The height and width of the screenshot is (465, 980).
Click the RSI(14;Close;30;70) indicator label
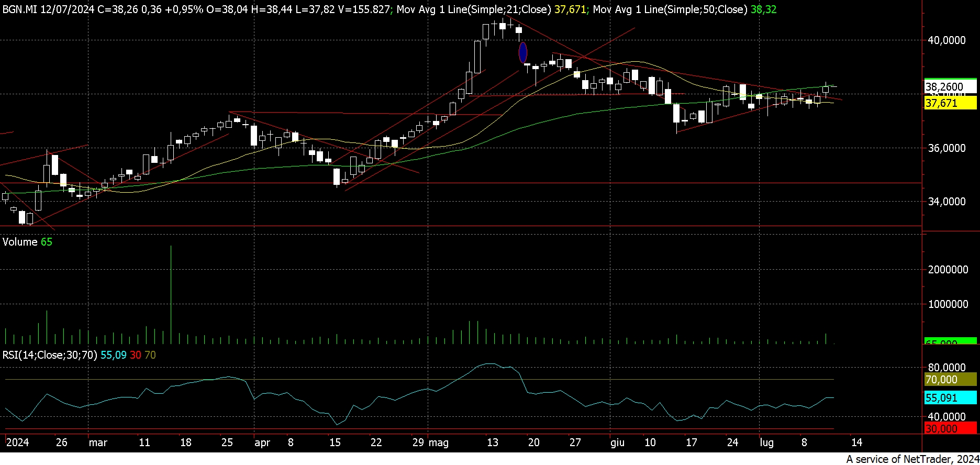coord(50,355)
